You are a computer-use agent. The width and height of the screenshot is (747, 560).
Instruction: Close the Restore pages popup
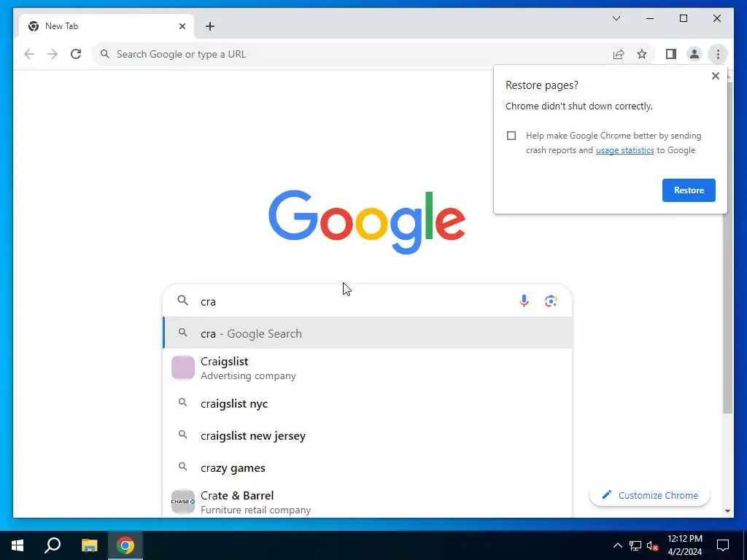[x=715, y=76]
